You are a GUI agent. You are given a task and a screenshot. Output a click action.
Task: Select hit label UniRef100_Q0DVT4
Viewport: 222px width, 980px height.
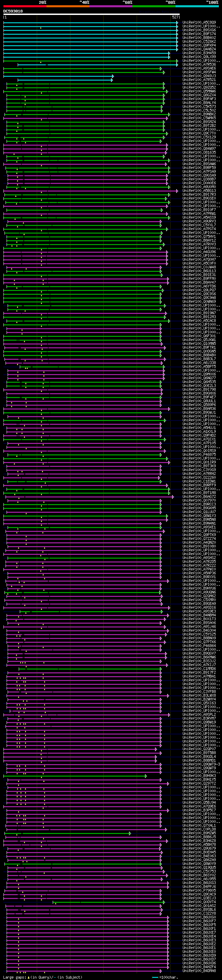(199, 902)
